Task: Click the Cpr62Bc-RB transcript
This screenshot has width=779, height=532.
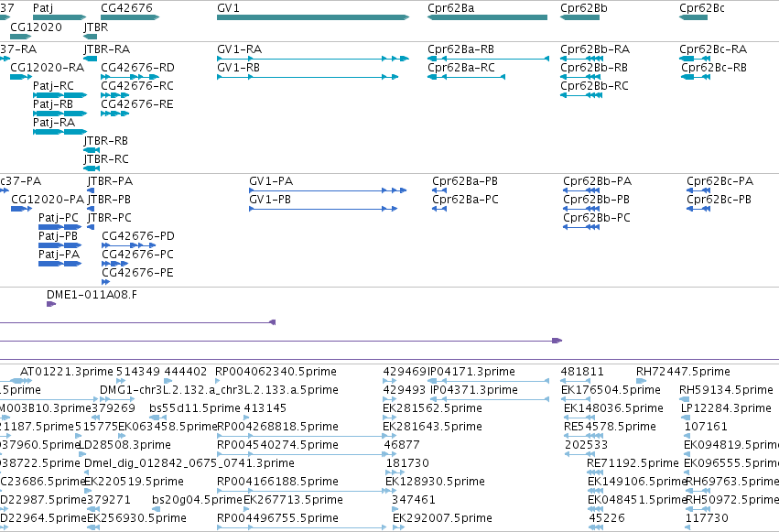Action: pos(696,77)
